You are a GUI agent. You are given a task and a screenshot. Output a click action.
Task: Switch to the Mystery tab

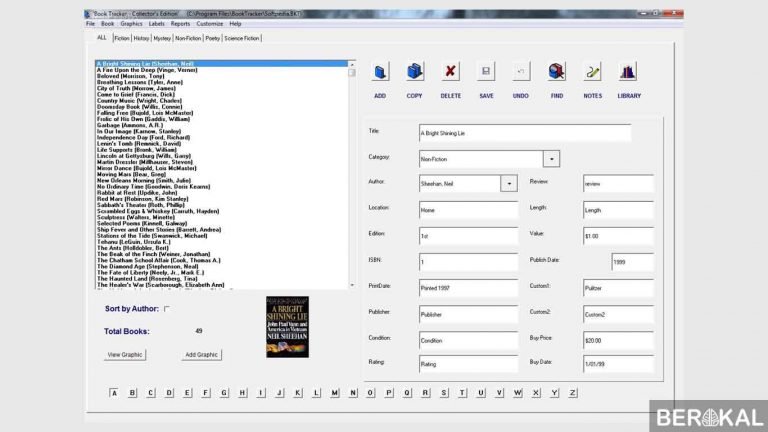coord(162,38)
